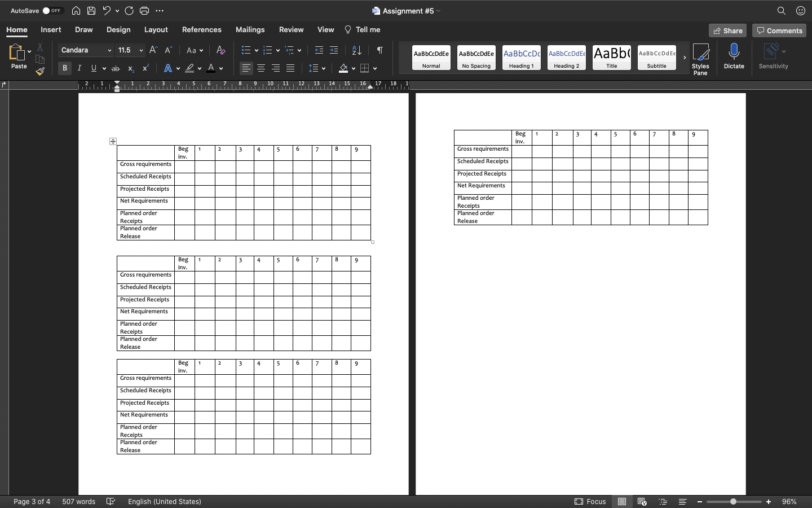Open the Styles Pane

pos(700,59)
